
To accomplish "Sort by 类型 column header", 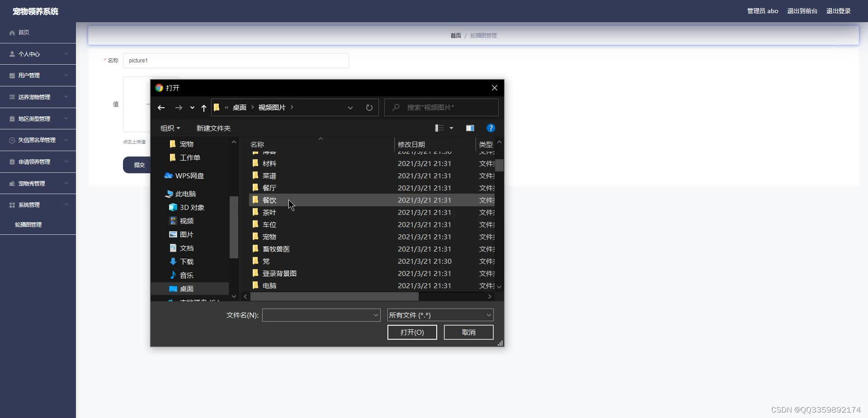I will (486, 144).
